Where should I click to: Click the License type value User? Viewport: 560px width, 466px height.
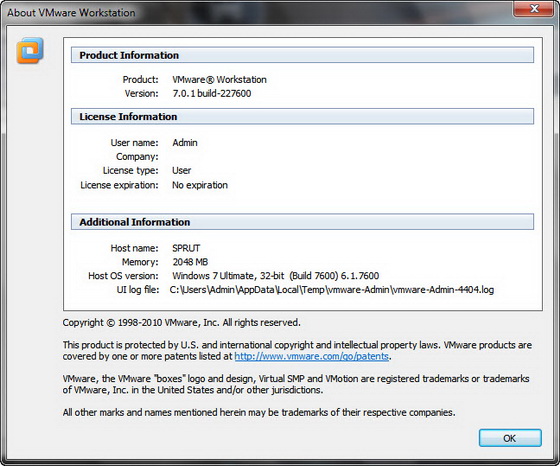coord(181,171)
